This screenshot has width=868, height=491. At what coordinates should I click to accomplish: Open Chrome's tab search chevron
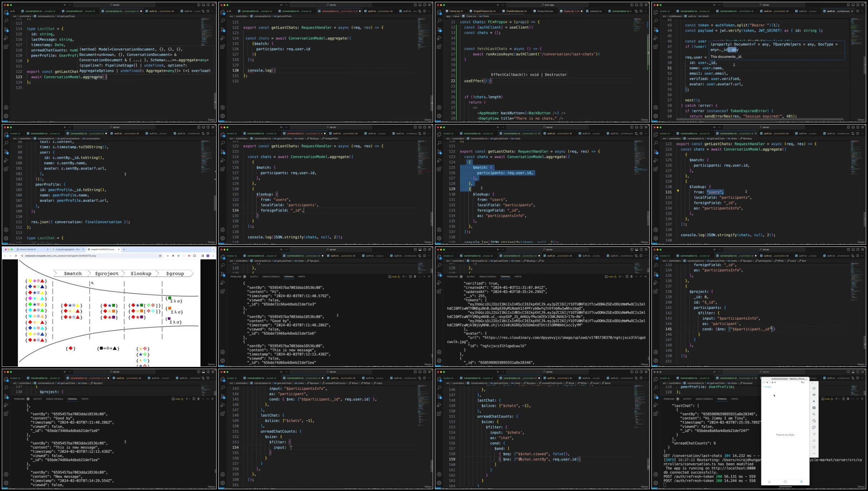pos(214,249)
